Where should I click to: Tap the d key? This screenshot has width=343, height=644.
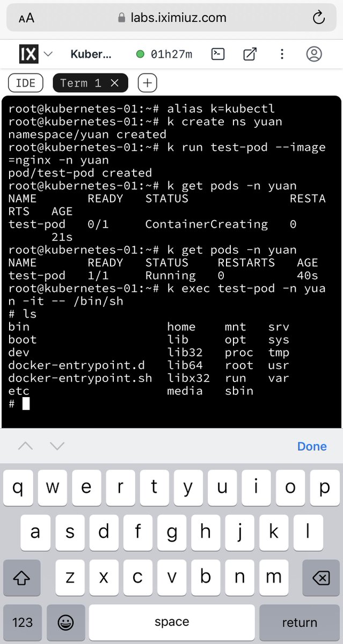pyautogui.click(x=104, y=532)
